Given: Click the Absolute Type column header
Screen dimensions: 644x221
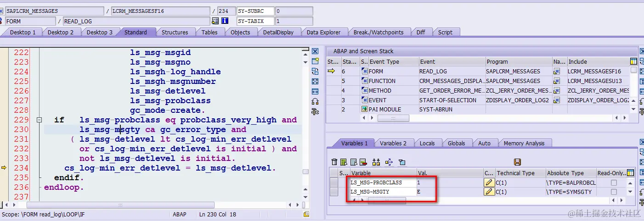Looking at the screenshot, I should click(571, 173).
